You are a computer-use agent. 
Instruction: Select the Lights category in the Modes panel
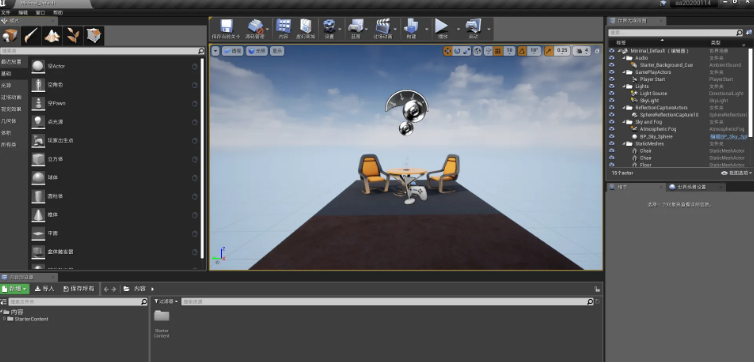(6, 85)
